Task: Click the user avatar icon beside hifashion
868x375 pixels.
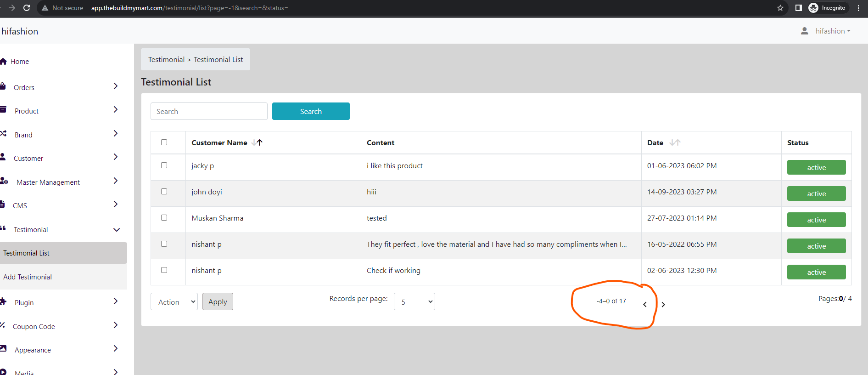Action: point(804,31)
